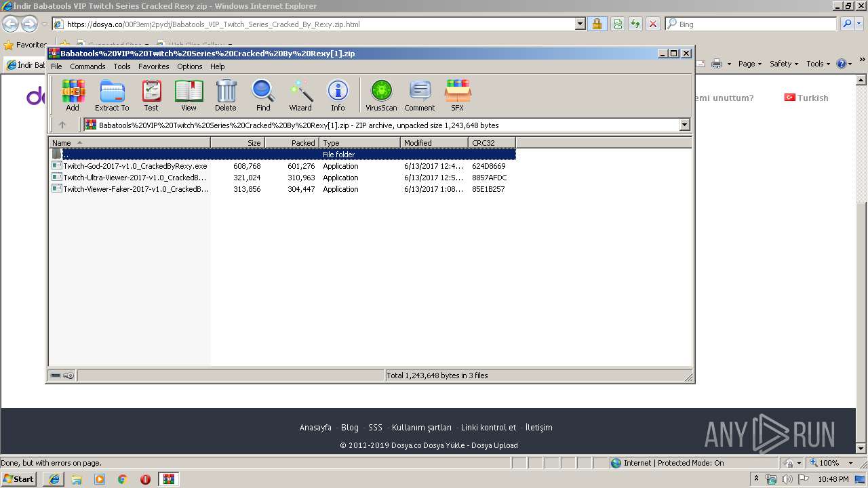Expand the Bing search provider dropdown arrow

[x=859, y=24]
